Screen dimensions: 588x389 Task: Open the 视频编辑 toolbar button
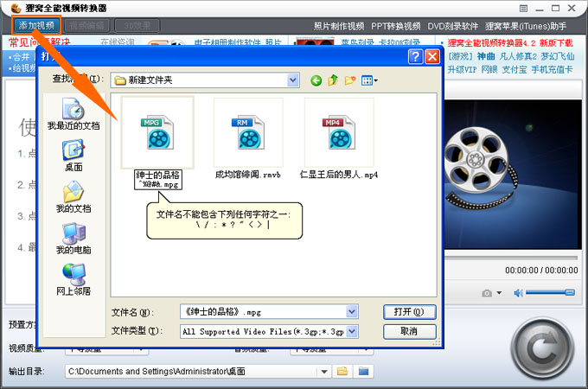[x=87, y=25]
